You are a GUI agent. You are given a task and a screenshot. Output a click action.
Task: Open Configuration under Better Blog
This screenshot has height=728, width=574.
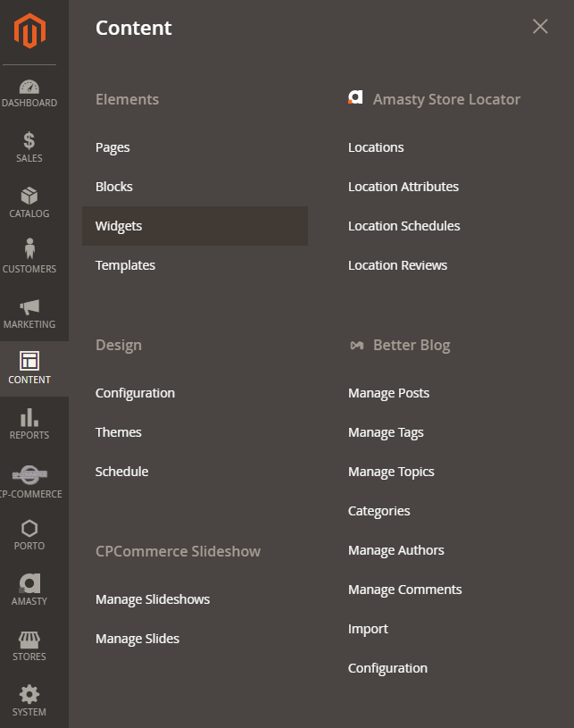388,668
